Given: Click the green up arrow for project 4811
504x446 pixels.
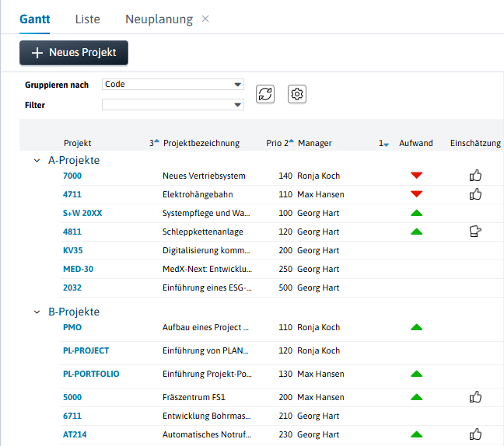Looking at the screenshot, I should click(416, 232).
